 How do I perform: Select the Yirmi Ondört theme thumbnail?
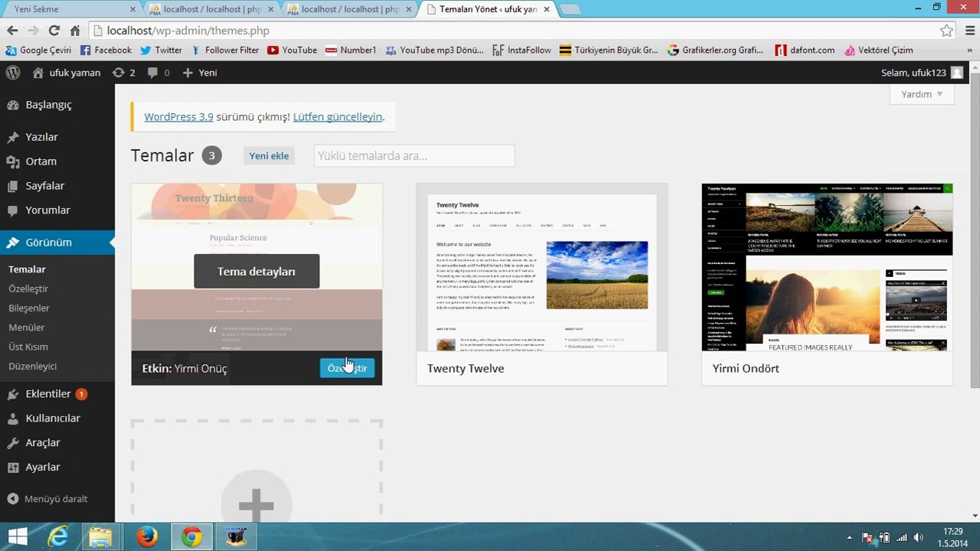[828, 268]
